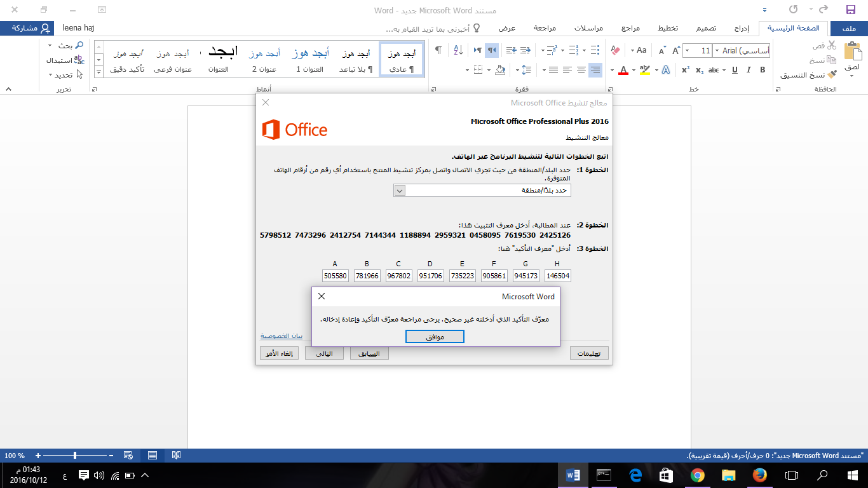
Task: Open the Arial font name dropdown
Action: pos(717,50)
